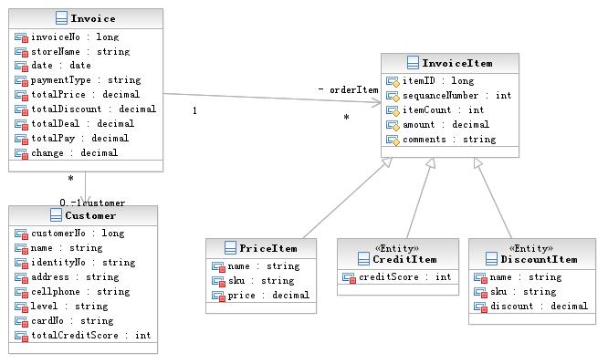Image resolution: width=608 pixels, height=364 pixels.
Task: Select the text totalDiscount : decimal
Action: [x=93, y=109]
